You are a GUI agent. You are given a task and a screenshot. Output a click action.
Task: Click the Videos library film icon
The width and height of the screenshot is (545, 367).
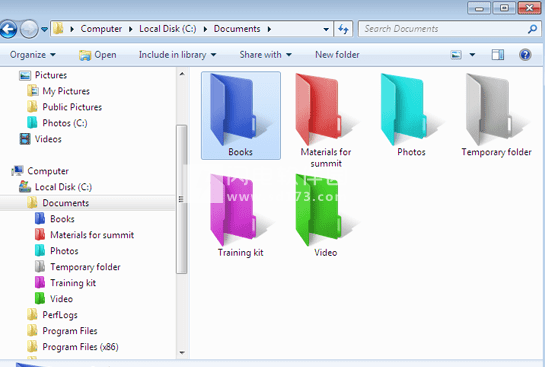click(25, 139)
